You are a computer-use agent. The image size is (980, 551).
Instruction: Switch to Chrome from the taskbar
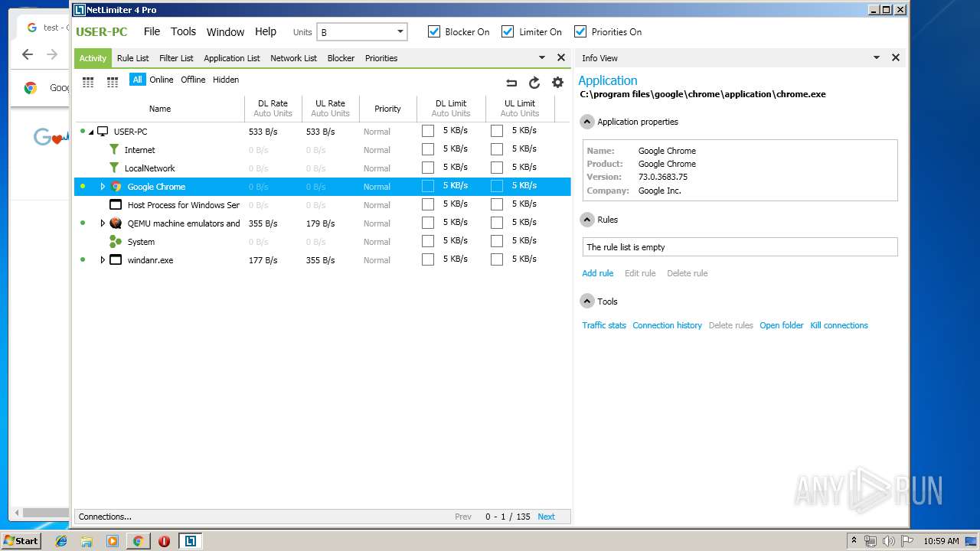coord(138,541)
